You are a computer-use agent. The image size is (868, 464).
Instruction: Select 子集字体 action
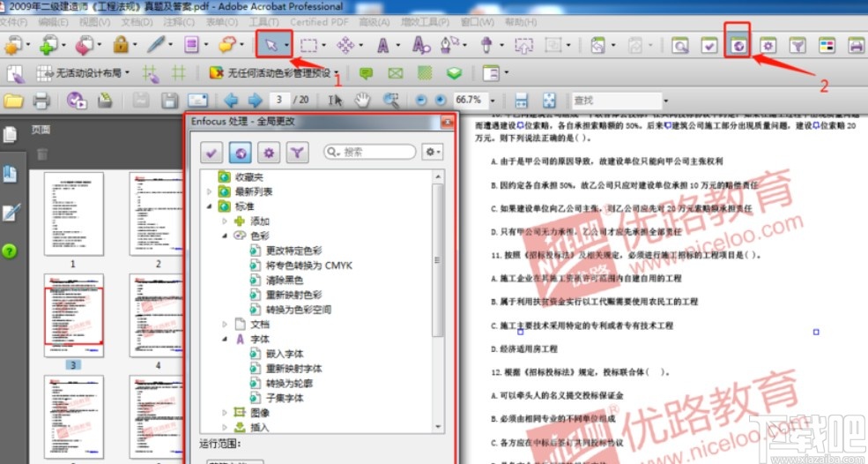[x=285, y=398]
